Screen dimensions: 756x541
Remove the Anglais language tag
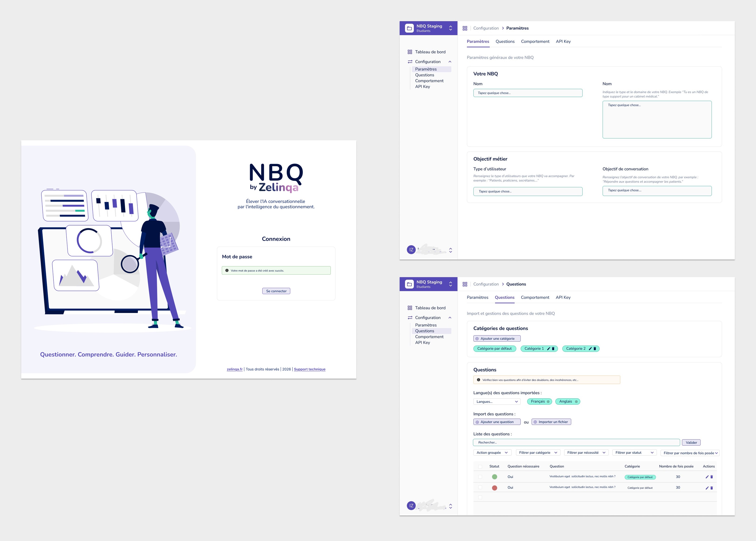point(576,401)
